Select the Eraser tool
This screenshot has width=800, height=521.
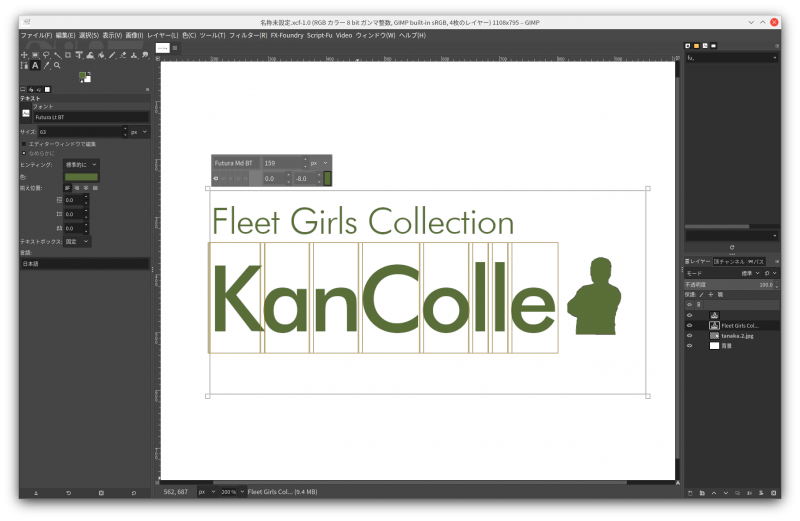(x=123, y=55)
